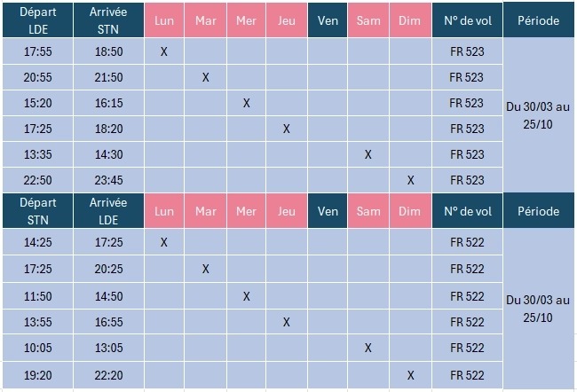Click the Arrivée LDE header cell

(108, 211)
